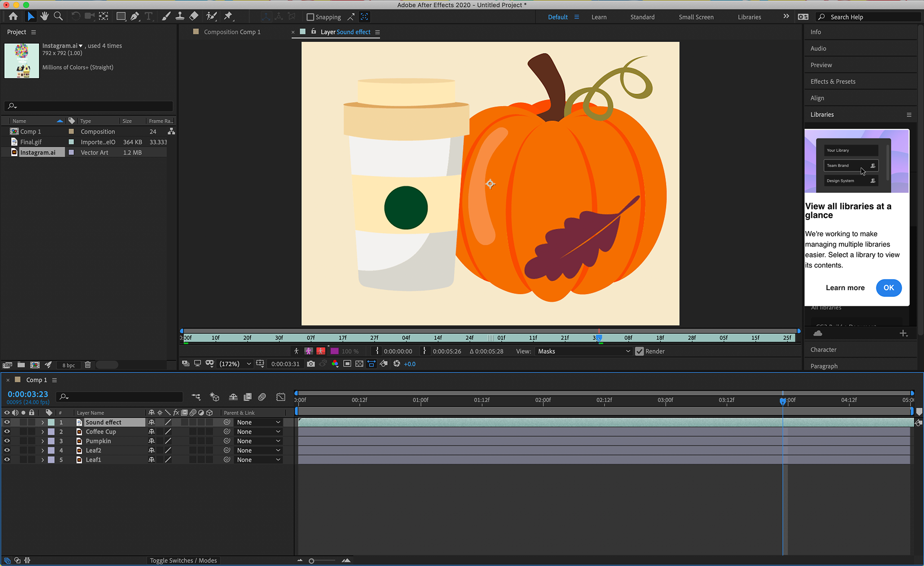Expand the Leaf2 layer properties

[42, 450]
